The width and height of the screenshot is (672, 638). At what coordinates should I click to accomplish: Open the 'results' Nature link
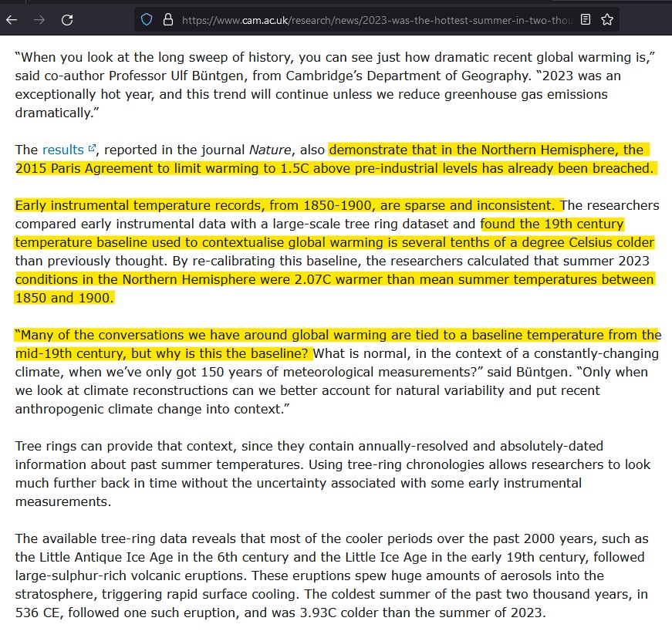(x=63, y=150)
